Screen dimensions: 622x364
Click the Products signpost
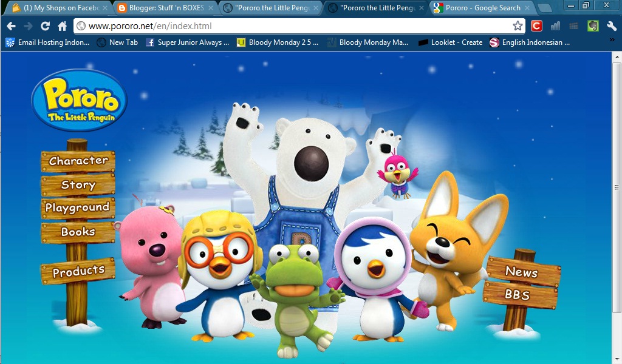tap(77, 271)
